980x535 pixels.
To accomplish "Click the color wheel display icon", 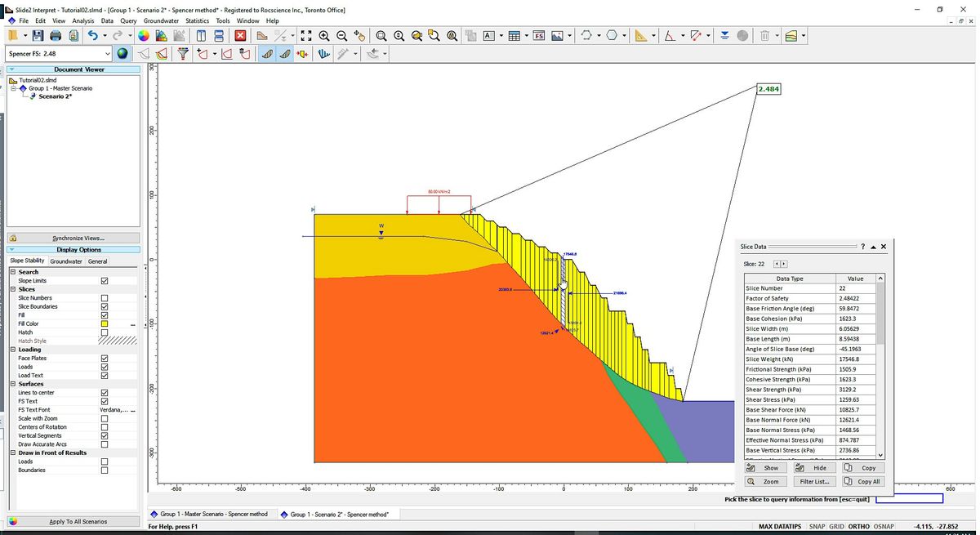I will click(x=143, y=36).
